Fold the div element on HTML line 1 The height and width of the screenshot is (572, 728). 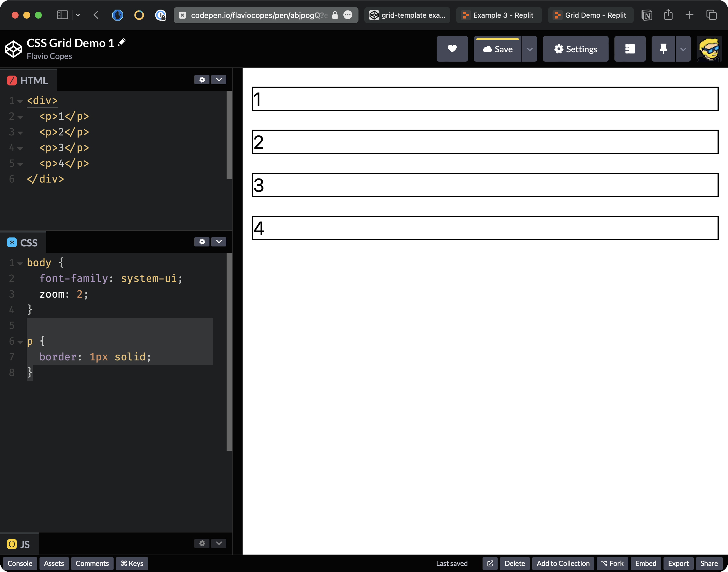point(20,101)
